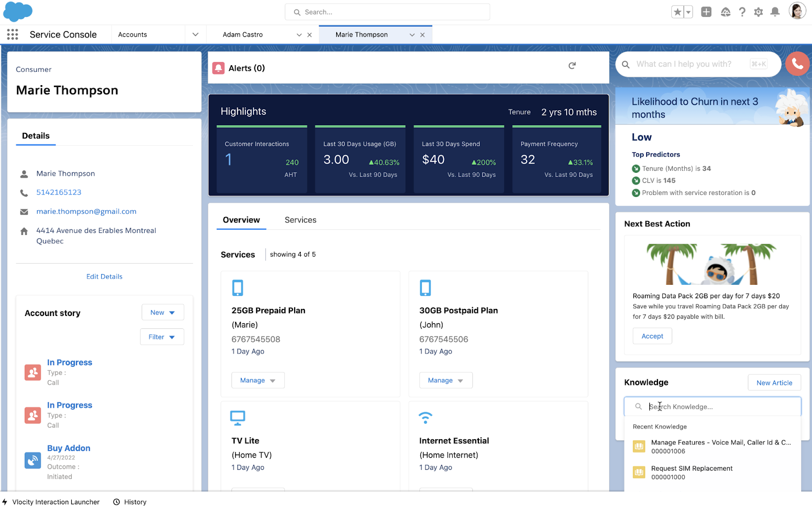The image size is (812, 511).
Task: Click the Payment Frequency value 32
Action: [x=528, y=160]
